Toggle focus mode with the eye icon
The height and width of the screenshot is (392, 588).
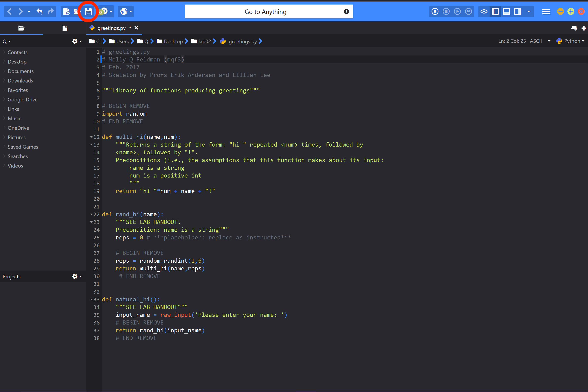pyautogui.click(x=484, y=12)
